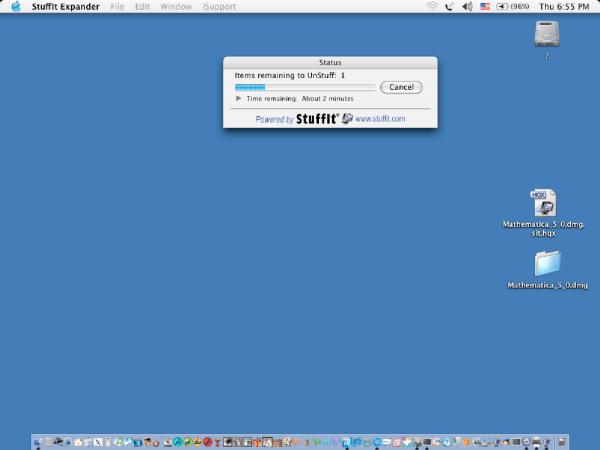The width and height of the screenshot is (600, 450).
Task: Click the www.stuffit.com link
Action: (380, 119)
